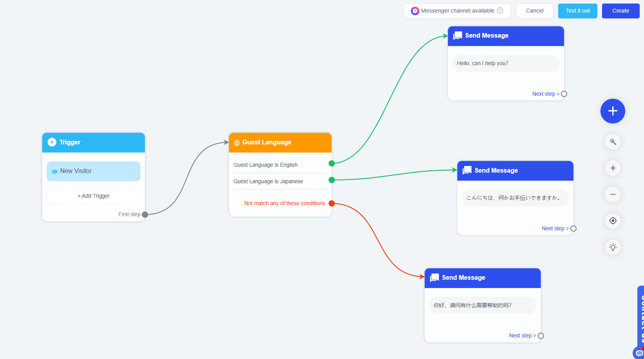Viewport: 644px width, 359px height.
Task: Open the 'Hello, can I help you?' message
Action: click(x=506, y=63)
